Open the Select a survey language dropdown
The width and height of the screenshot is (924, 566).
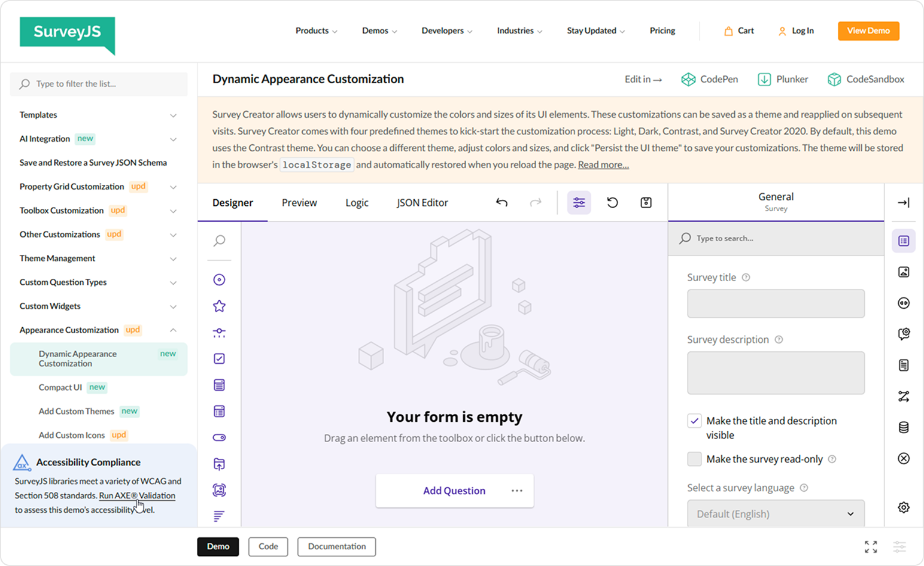(x=775, y=513)
